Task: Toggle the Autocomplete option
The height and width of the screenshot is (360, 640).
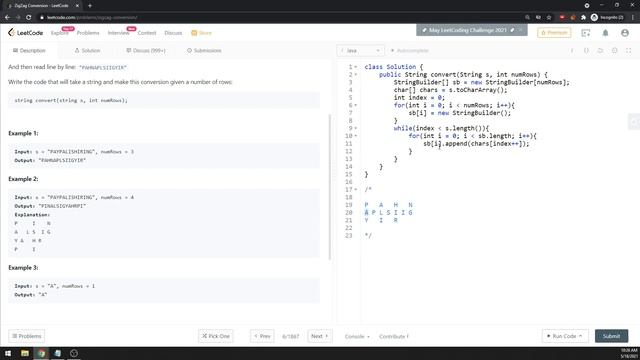Action: pyautogui.click(x=409, y=51)
